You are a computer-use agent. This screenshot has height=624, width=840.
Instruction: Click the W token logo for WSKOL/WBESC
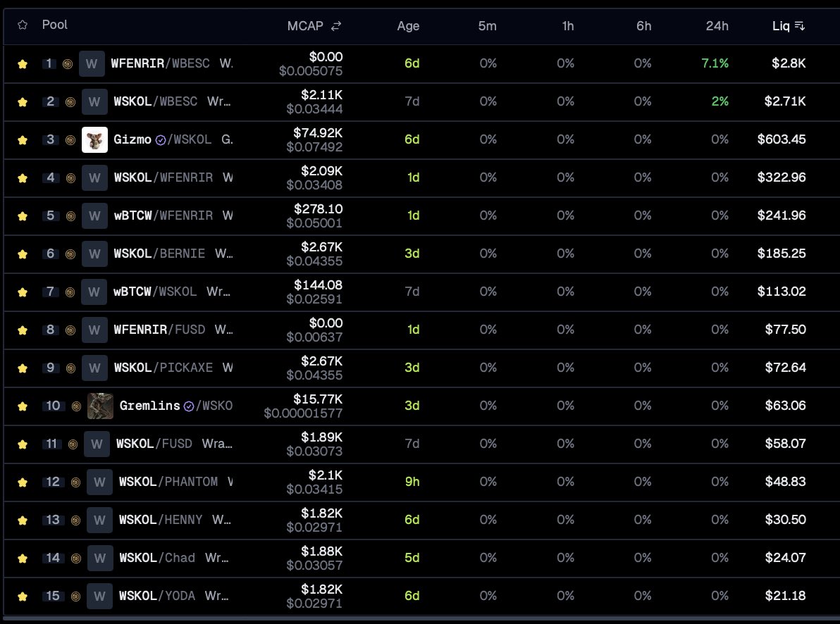[x=94, y=101]
